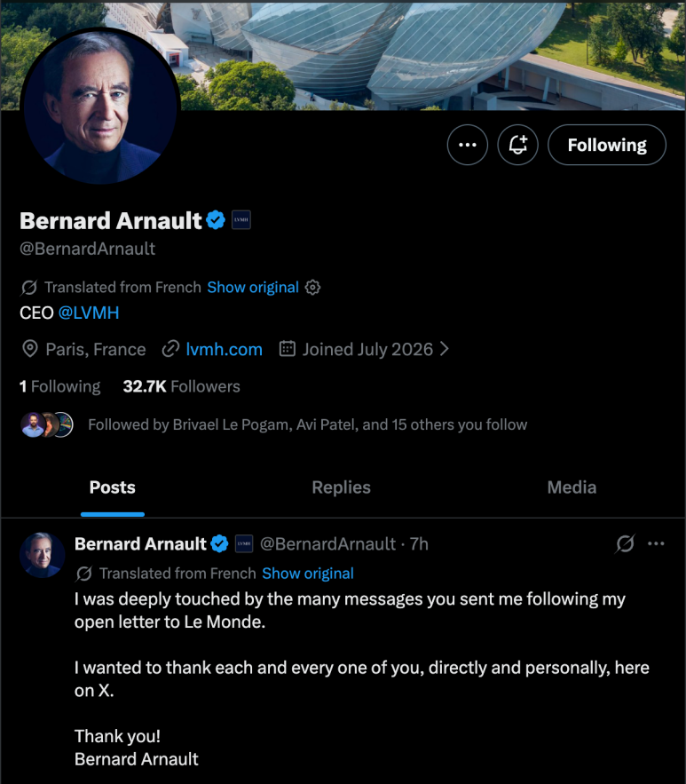Open bio translation settings gear
The height and width of the screenshot is (784, 686).
(x=312, y=288)
